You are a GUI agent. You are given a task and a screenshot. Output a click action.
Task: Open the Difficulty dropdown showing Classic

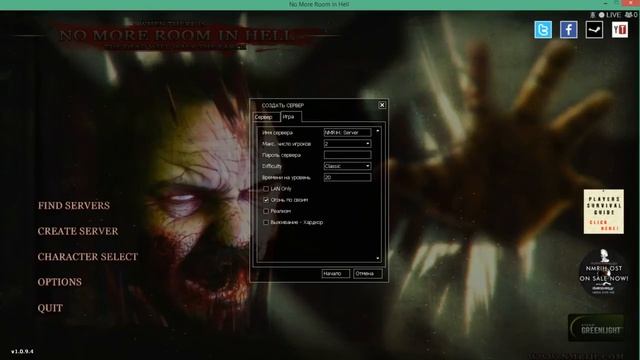(x=347, y=166)
